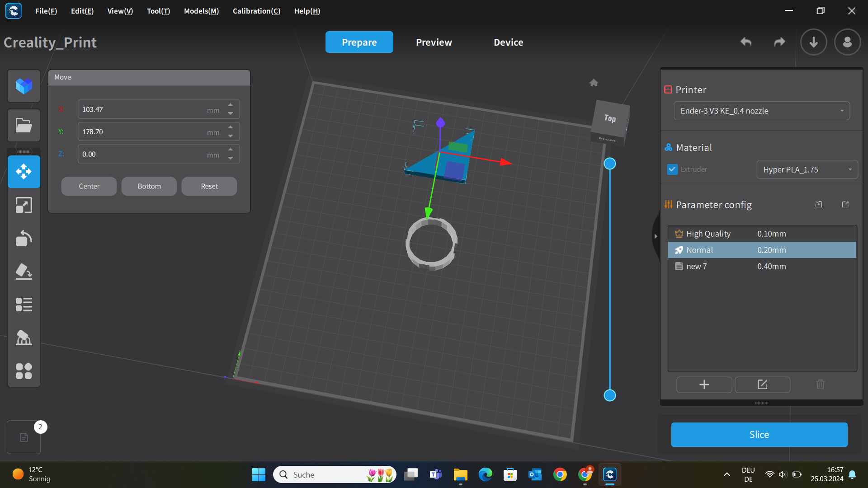Undo the last action
Viewport: 868px width, 488px height.
[x=746, y=42]
